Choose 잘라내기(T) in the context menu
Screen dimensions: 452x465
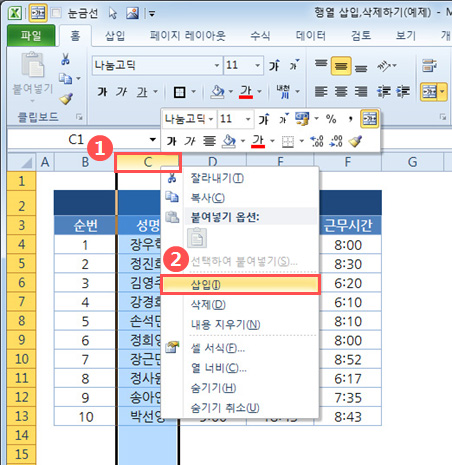240,178
